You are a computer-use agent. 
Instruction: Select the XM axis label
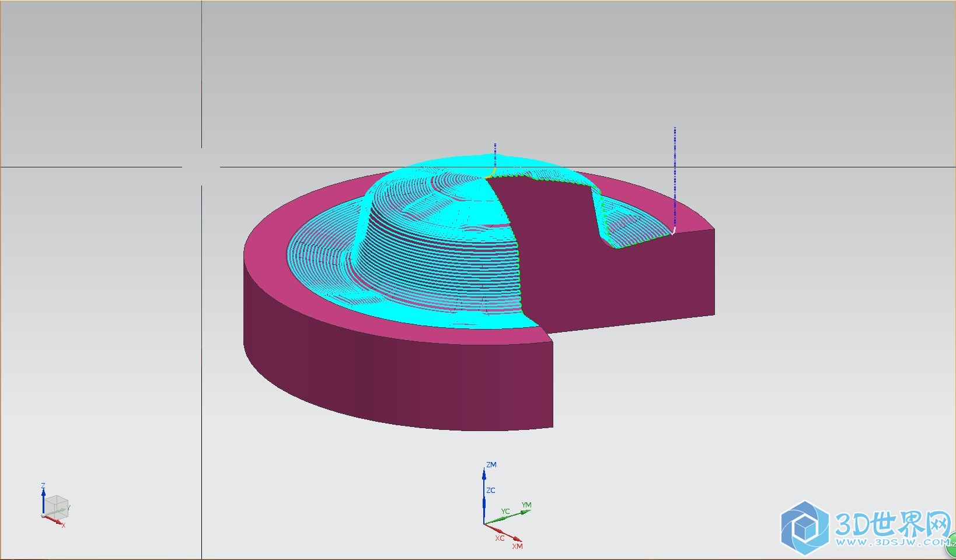(x=517, y=547)
